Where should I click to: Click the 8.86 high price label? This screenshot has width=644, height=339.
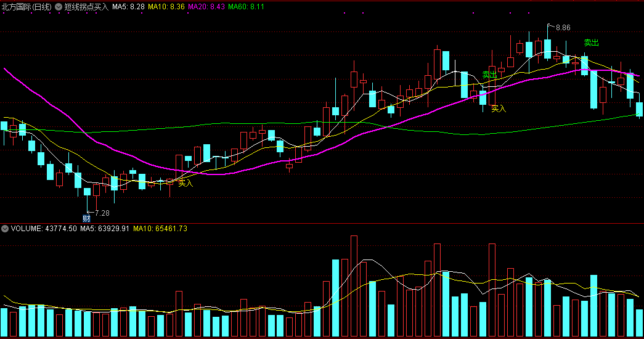point(563,28)
